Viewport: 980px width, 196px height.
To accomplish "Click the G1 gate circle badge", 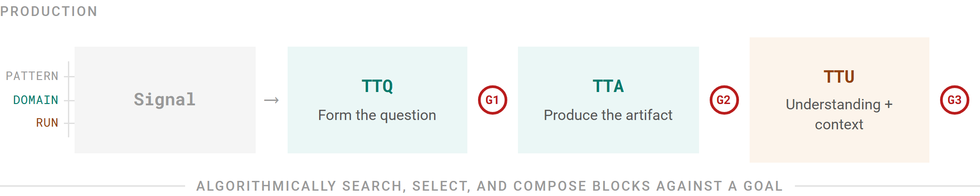I will click(492, 100).
